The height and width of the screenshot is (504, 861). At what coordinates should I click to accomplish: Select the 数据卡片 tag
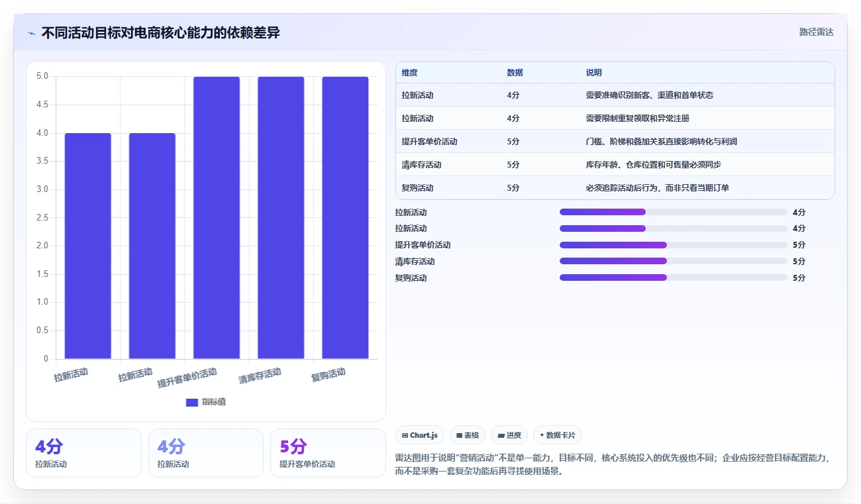558,435
